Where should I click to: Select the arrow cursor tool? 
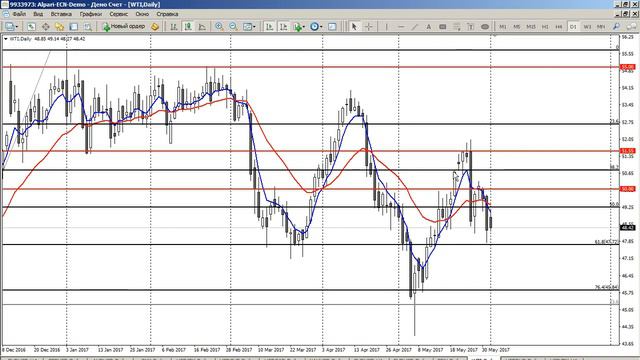pos(354,27)
